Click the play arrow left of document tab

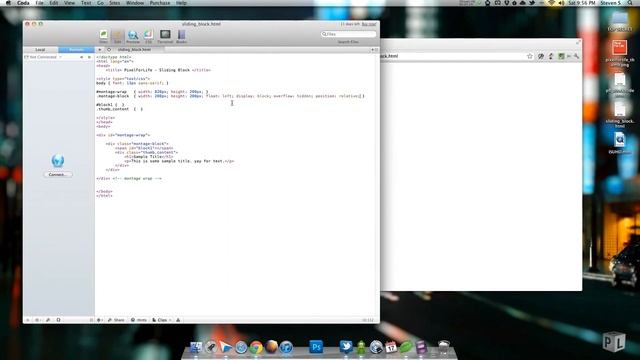pos(99,50)
